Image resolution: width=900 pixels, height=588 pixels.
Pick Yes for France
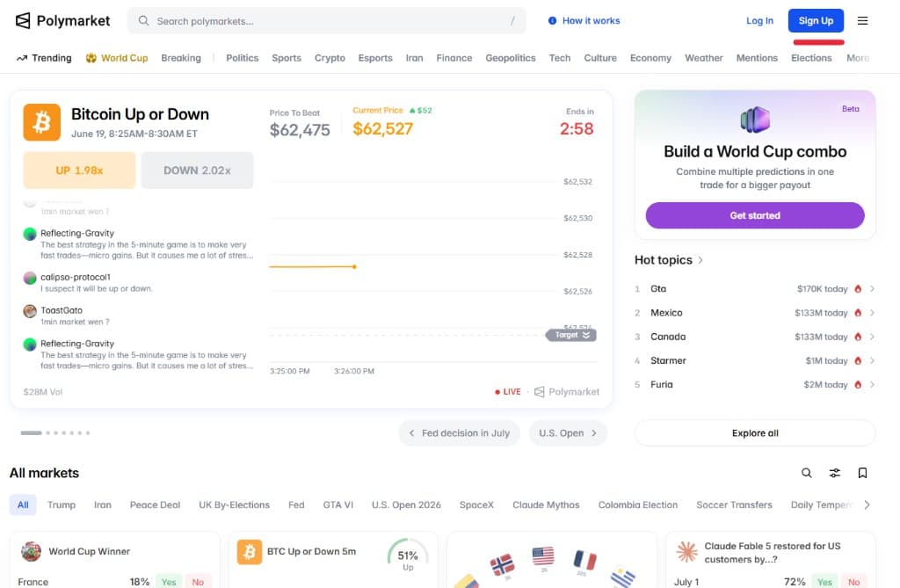(169, 581)
